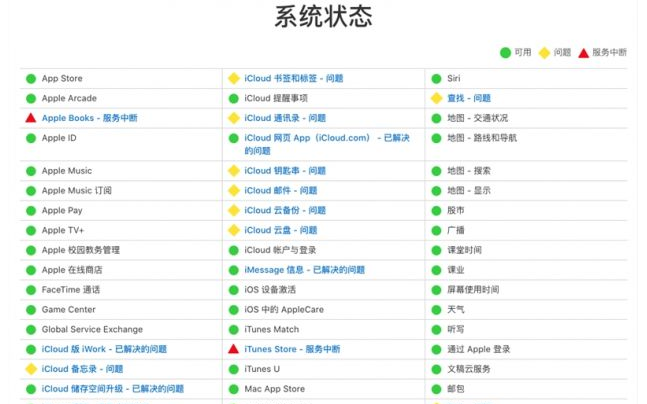Click the 邮包 row text
Screen dimensions: 647x404
pyautogui.click(x=456, y=389)
